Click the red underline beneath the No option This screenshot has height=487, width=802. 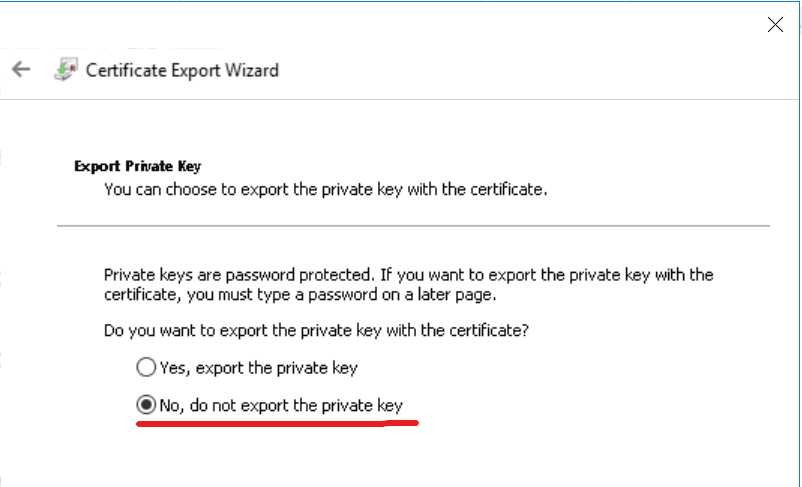tap(275, 423)
